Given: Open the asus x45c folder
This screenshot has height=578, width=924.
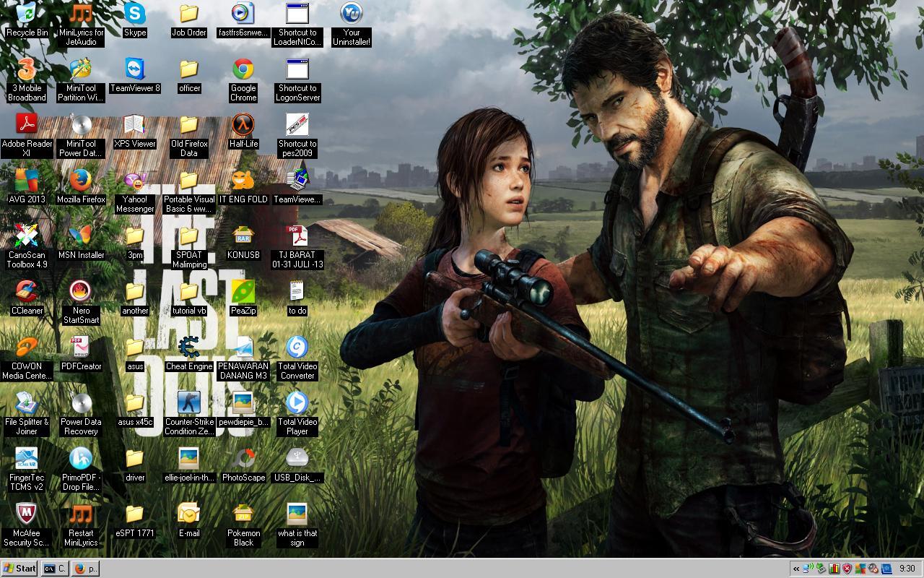Looking at the screenshot, I should click(x=135, y=402).
